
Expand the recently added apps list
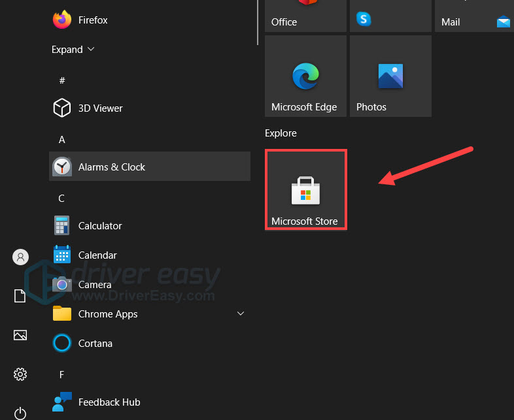[73, 50]
